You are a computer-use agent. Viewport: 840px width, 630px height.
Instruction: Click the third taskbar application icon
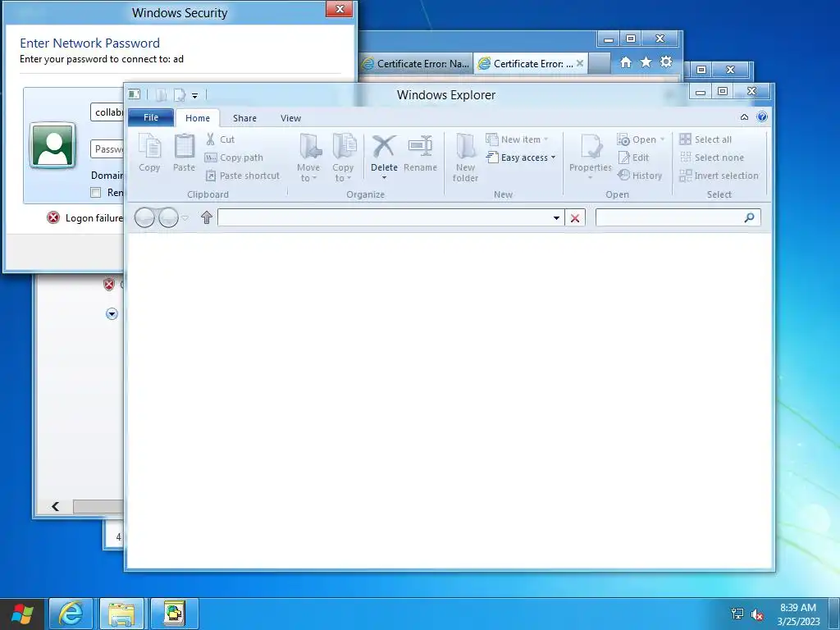pos(174,614)
